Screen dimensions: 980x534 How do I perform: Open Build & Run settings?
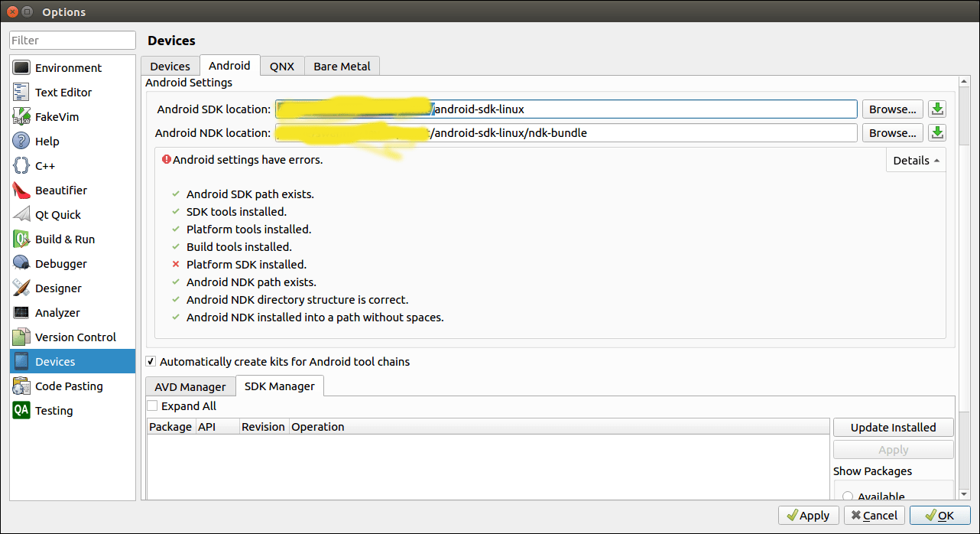73,239
